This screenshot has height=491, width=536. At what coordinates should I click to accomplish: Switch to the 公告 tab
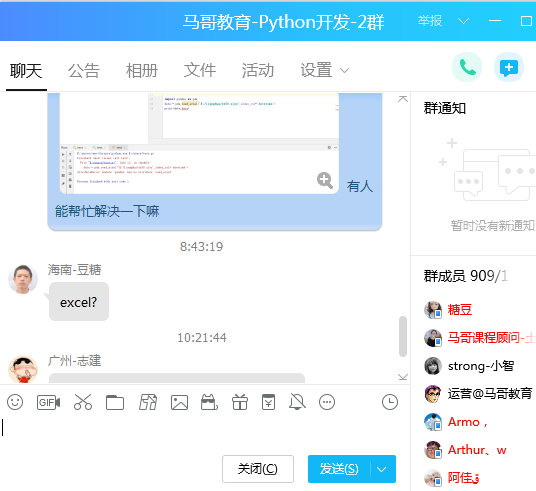[84, 71]
